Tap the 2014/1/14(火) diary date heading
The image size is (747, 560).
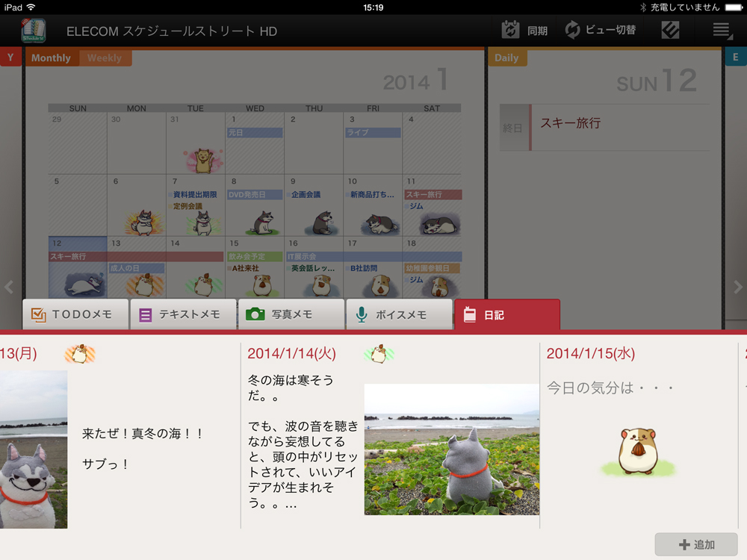click(291, 353)
